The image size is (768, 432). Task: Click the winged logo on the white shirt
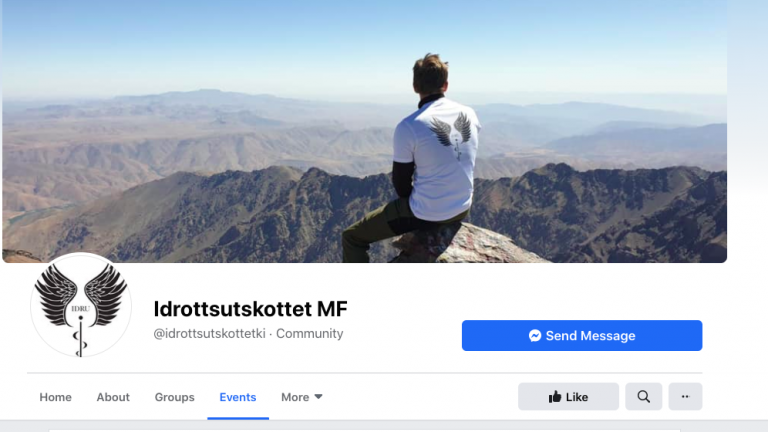tap(453, 133)
